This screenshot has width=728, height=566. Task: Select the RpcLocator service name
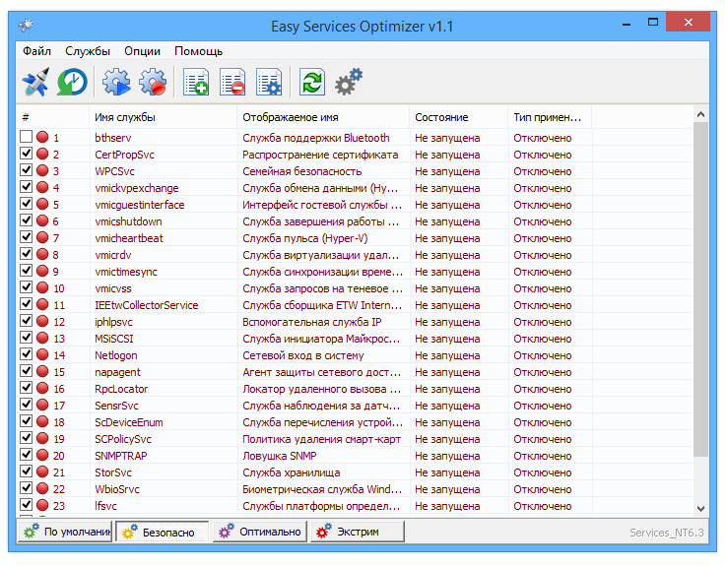121,389
